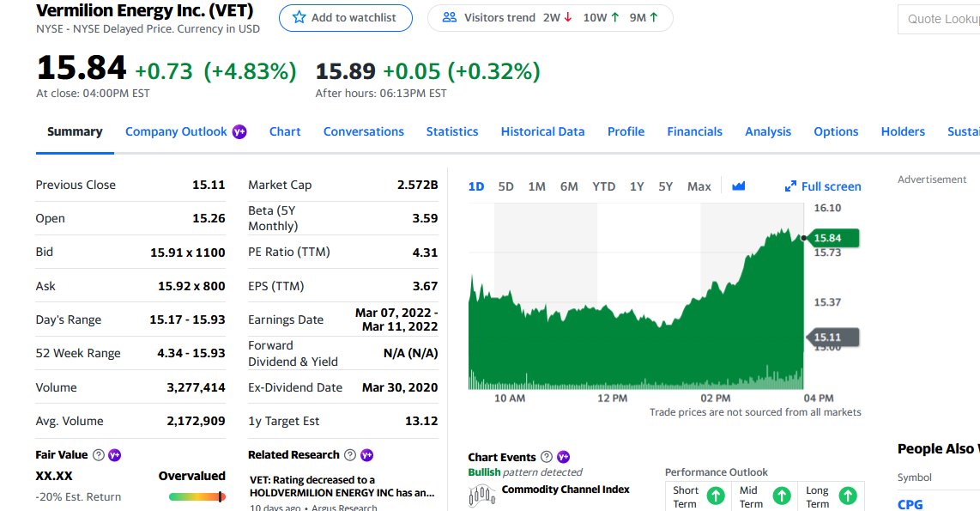980x511 pixels.
Task: Click the Fair Value overvalued gauge bar
Action: click(x=197, y=496)
